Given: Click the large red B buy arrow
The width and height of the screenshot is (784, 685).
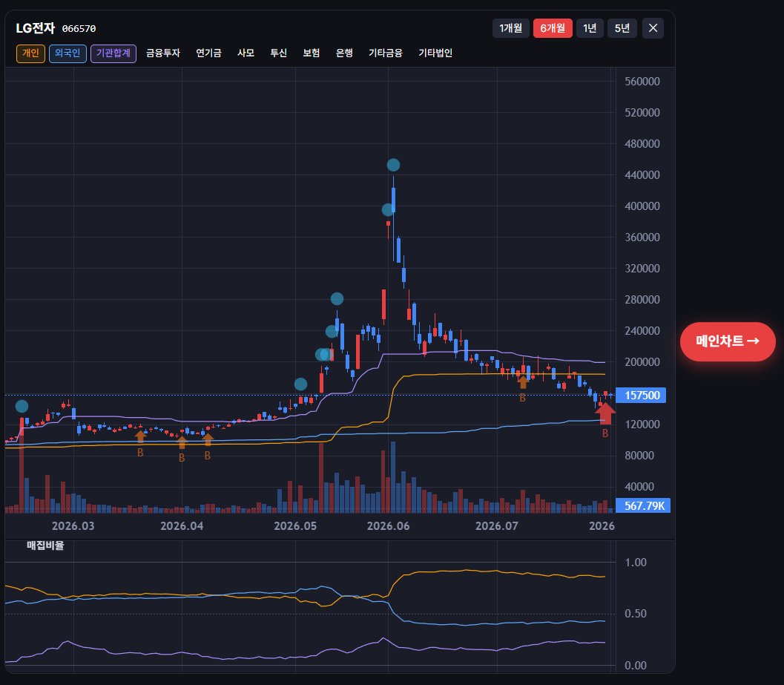Looking at the screenshot, I should pyautogui.click(x=605, y=413).
